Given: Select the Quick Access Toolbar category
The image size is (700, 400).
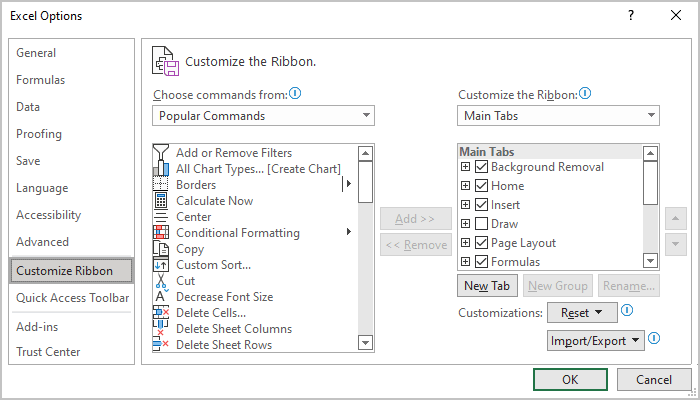Looking at the screenshot, I should 71,298.
